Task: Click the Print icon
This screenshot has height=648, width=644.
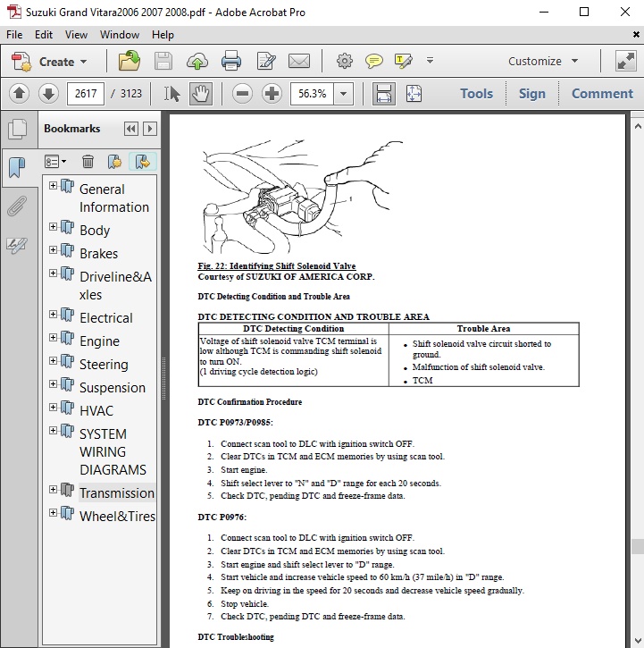Action: click(x=231, y=61)
